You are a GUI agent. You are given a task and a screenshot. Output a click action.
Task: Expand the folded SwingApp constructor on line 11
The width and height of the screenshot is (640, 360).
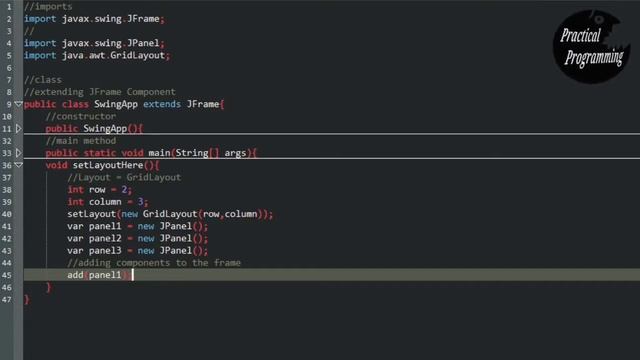point(18,129)
